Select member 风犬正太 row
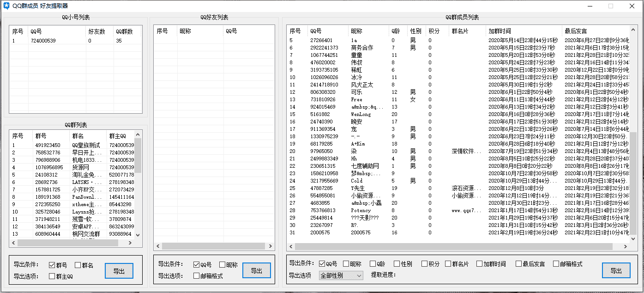This screenshot has width=644, height=293. [x=458, y=85]
